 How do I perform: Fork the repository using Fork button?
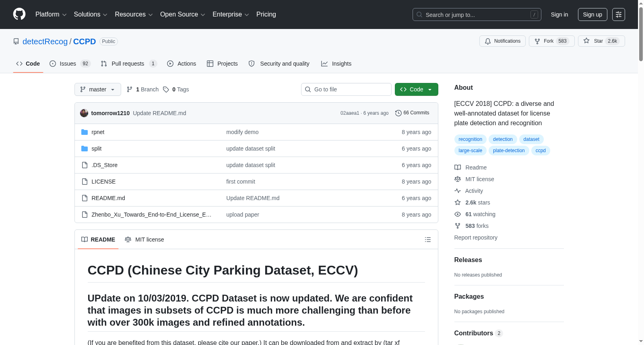[552, 41]
